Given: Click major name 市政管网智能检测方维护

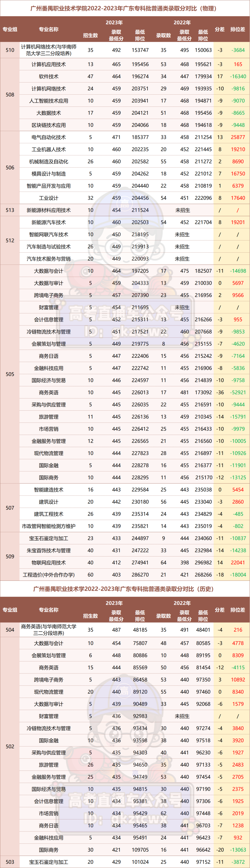Looking at the screenshot, I should (49, 526).
